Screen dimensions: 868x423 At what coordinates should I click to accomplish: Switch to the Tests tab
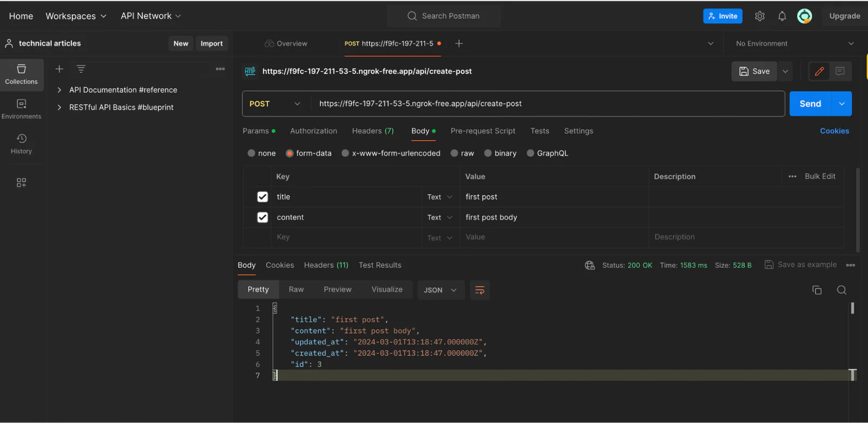(x=540, y=131)
